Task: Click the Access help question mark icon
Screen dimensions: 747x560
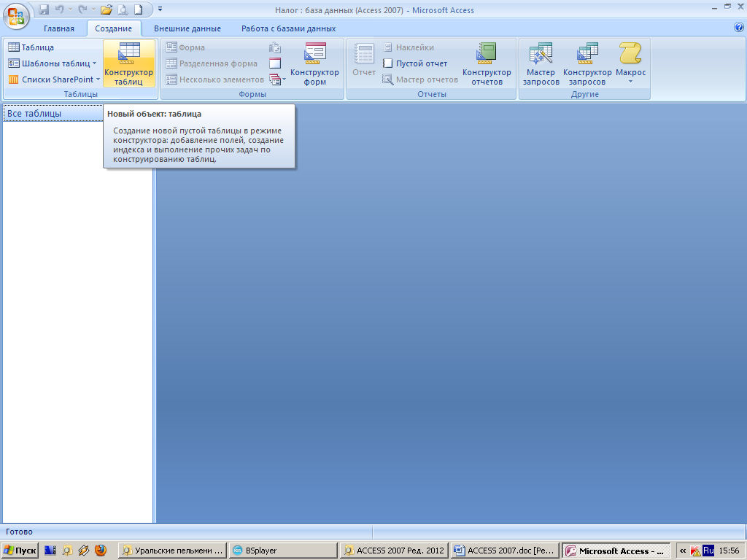Action: tap(739, 28)
